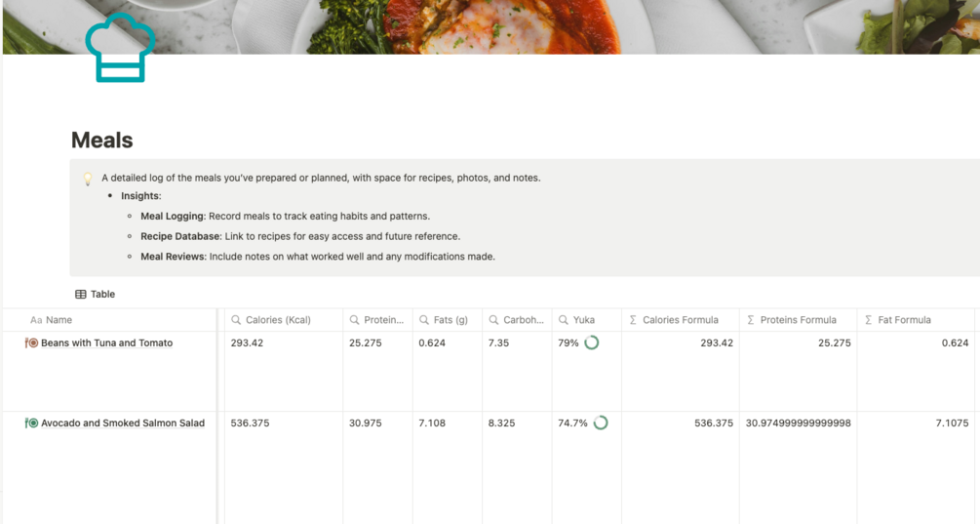The height and width of the screenshot is (524, 980).
Task: Click Beans with Tuna meal icon
Action: pyautogui.click(x=32, y=343)
